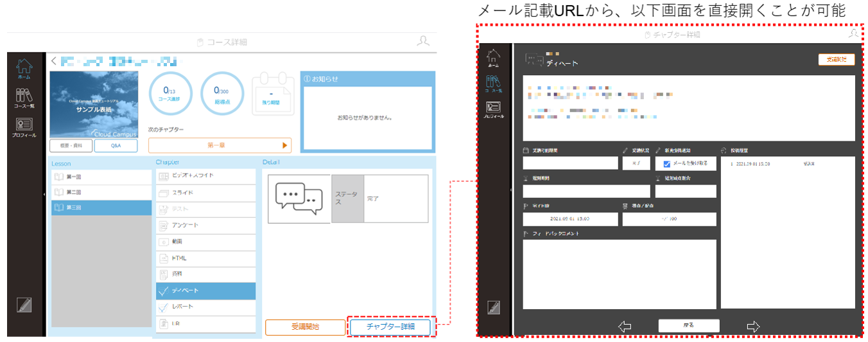
Task: Select the テスト chapter
Action: coord(205,209)
